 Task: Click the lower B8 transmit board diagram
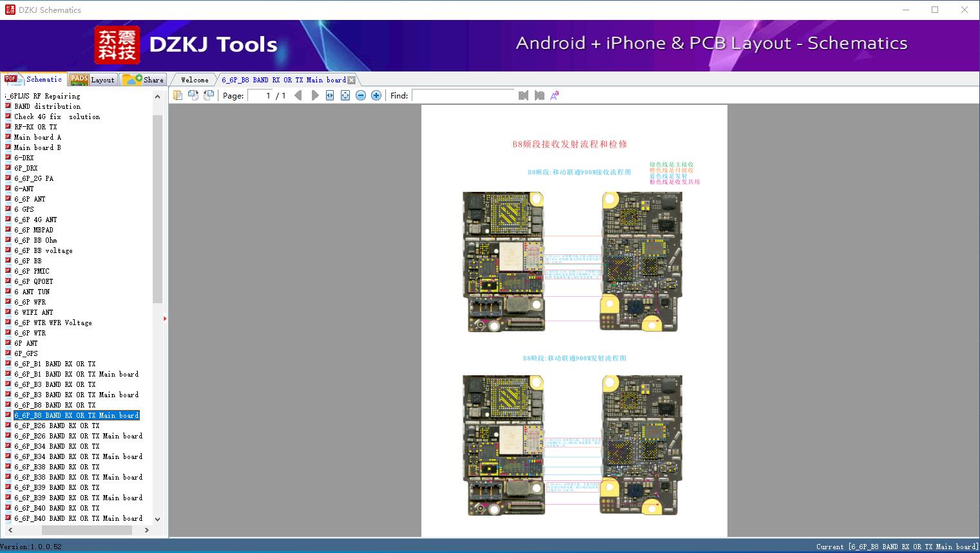click(572, 445)
